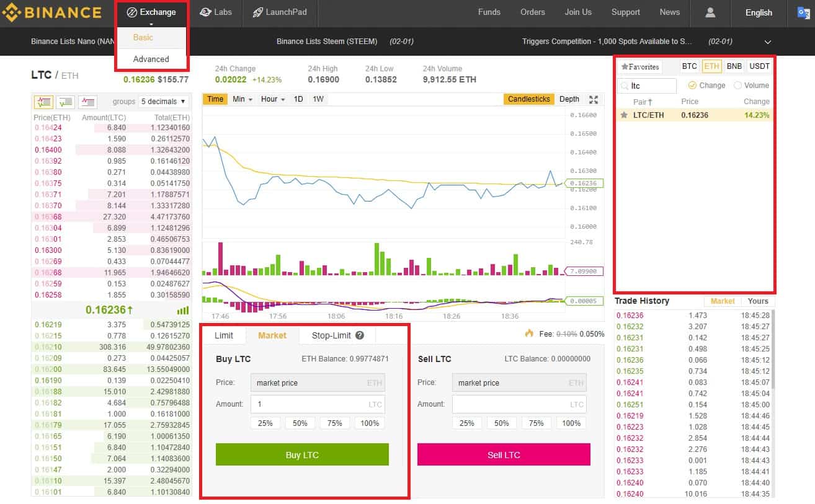This screenshot has width=815, height=504.
Task: Choose Advanced exchange view
Action: 151,59
